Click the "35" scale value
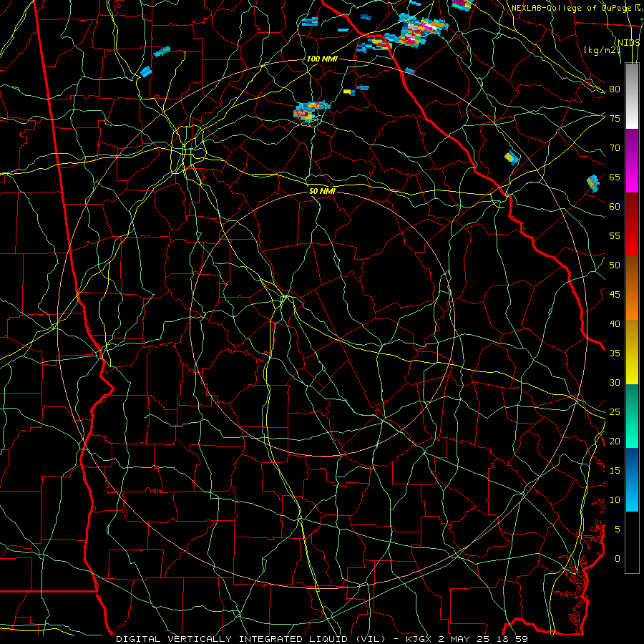Screen dimensions: 644x644 [615, 353]
